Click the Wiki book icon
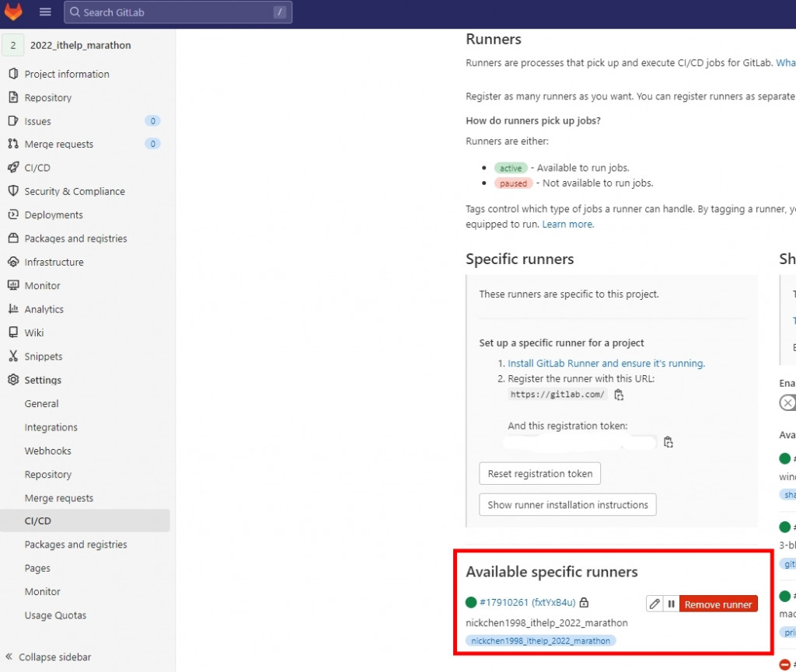This screenshot has width=796, height=672. (x=13, y=333)
